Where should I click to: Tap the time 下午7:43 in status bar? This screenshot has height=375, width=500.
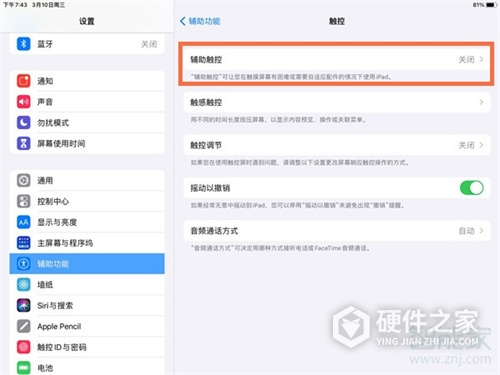[x=15, y=5]
